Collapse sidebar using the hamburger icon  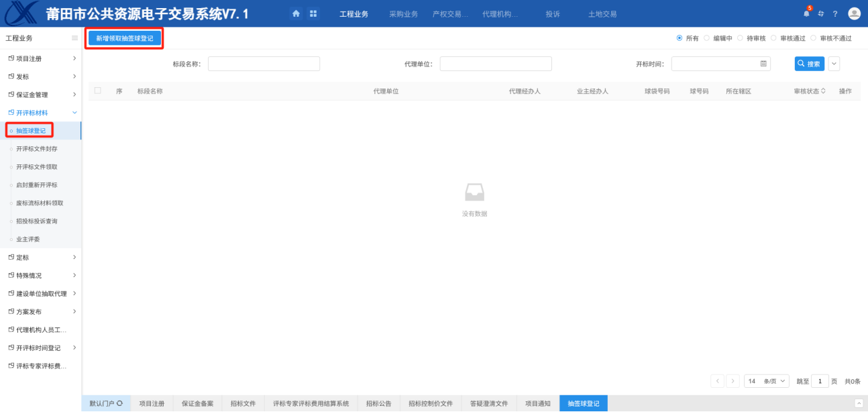[74, 38]
